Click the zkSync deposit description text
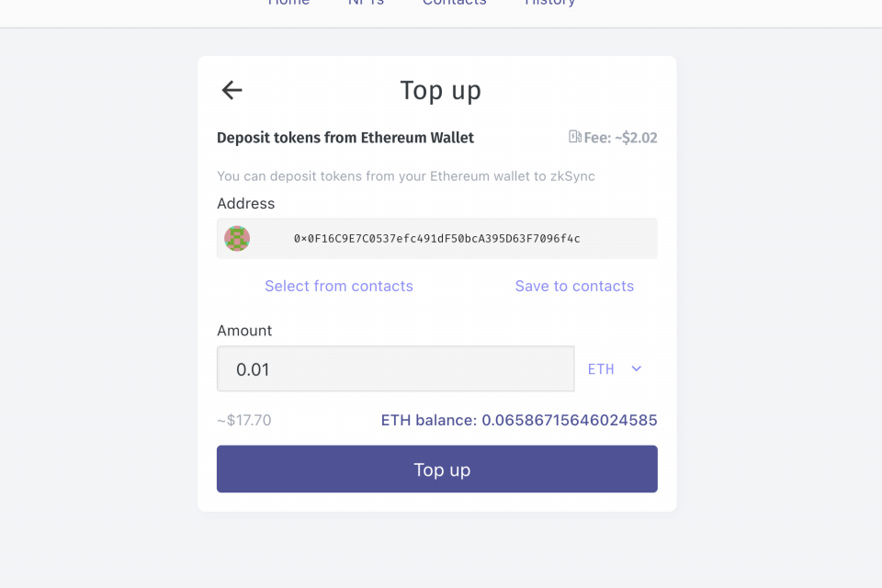Screen dimensions: 882x588 point(405,176)
